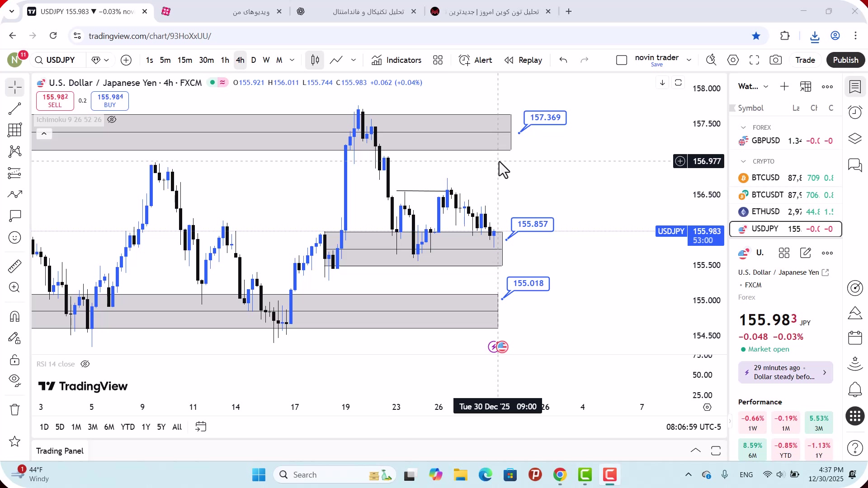Expand the timeframe interval dropdown
The width and height of the screenshot is (868, 488).
[292, 60]
